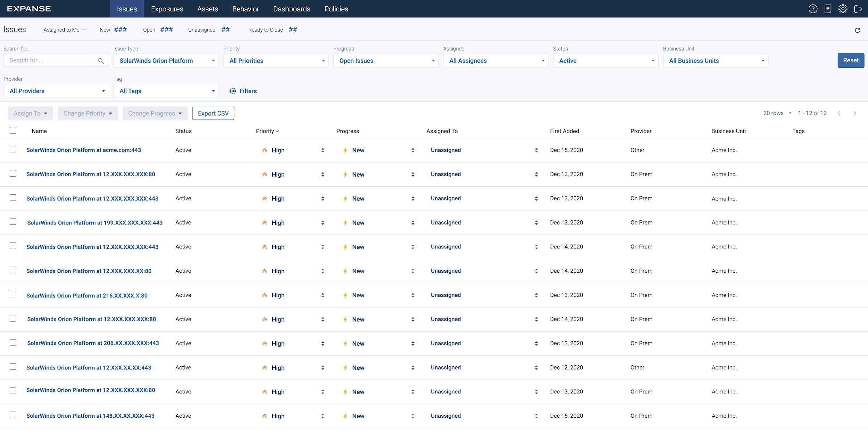The width and height of the screenshot is (868, 434).
Task: Click the Export CSV button
Action: 213,113
